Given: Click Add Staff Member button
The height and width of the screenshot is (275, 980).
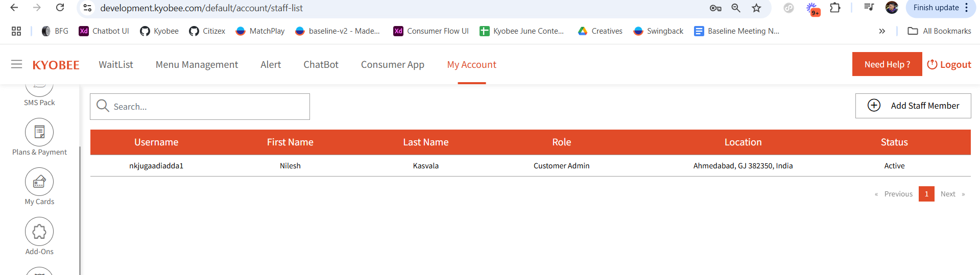Looking at the screenshot, I should tap(913, 106).
